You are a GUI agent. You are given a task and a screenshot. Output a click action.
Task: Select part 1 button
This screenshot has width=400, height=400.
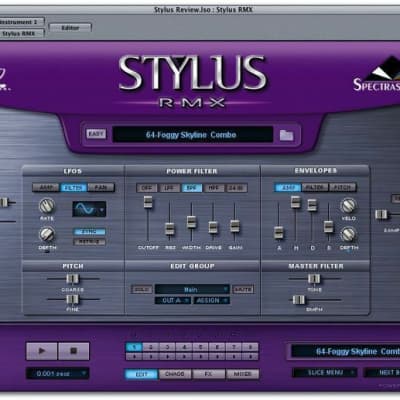click(x=134, y=347)
